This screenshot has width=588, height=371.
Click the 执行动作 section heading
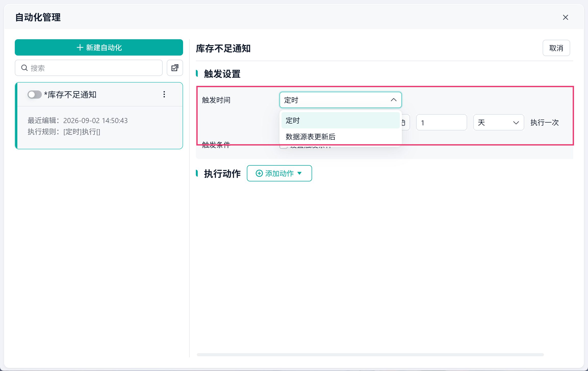click(222, 174)
